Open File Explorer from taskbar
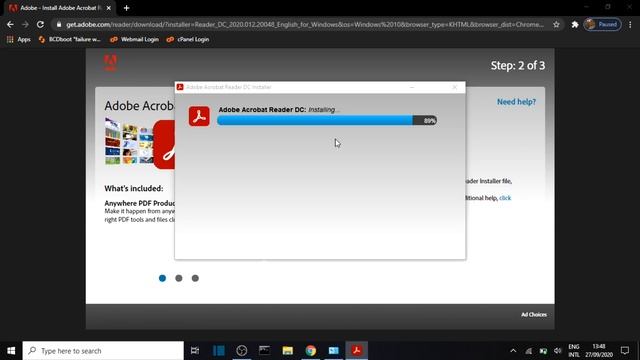The width and height of the screenshot is (640, 360). (288, 351)
